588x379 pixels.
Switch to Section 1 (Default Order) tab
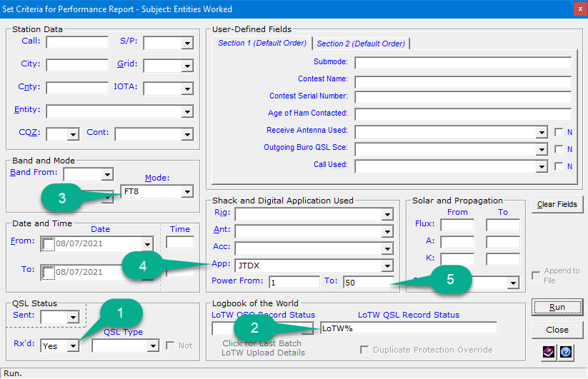click(x=262, y=43)
